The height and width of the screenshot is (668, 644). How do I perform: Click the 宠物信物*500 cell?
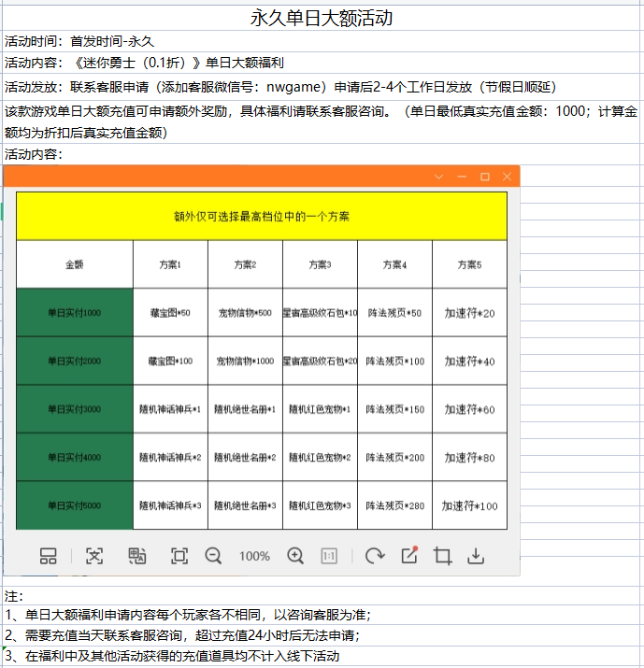coord(245,313)
